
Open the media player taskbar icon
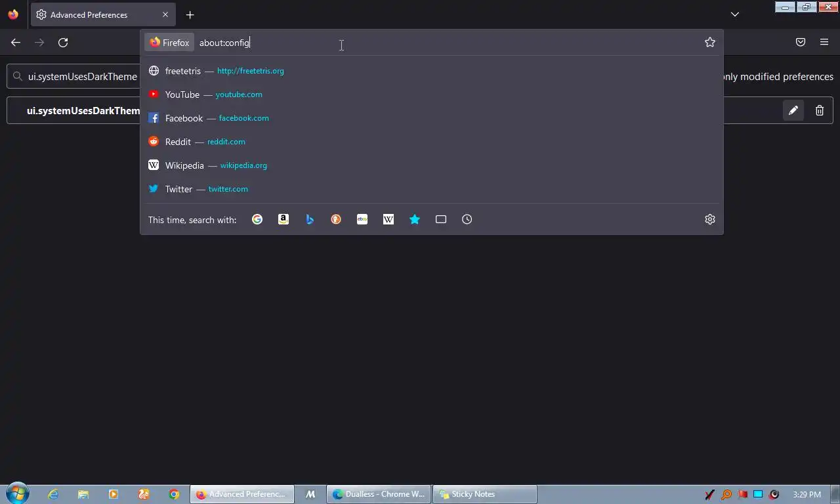(114, 494)
